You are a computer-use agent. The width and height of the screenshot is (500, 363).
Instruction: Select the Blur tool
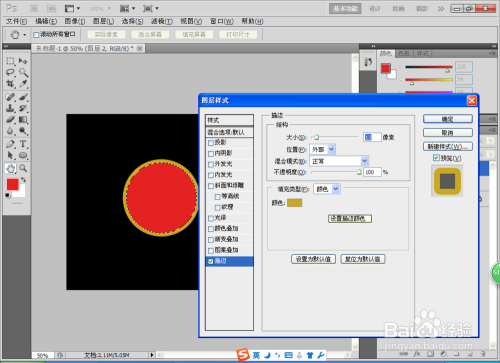point(10,131)
